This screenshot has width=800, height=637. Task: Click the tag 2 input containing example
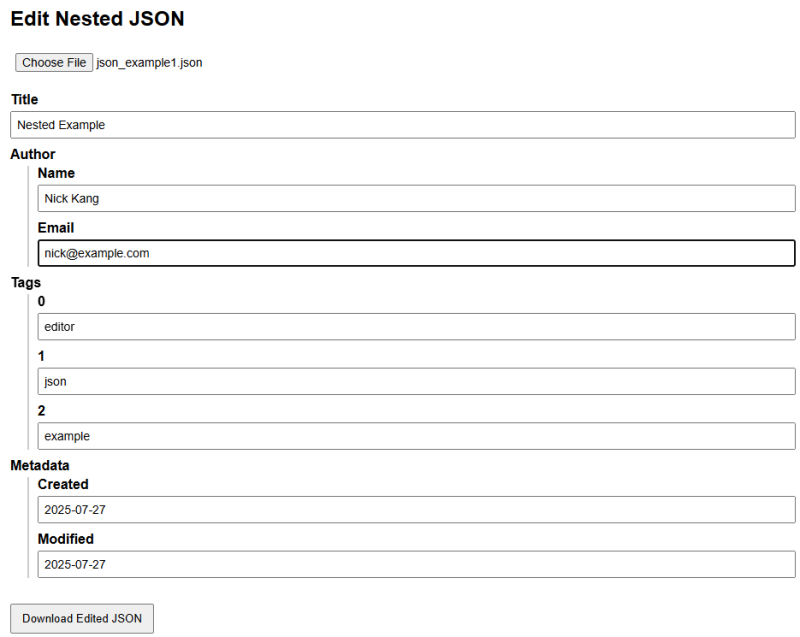pyautogui.click(x=416, y=436)
